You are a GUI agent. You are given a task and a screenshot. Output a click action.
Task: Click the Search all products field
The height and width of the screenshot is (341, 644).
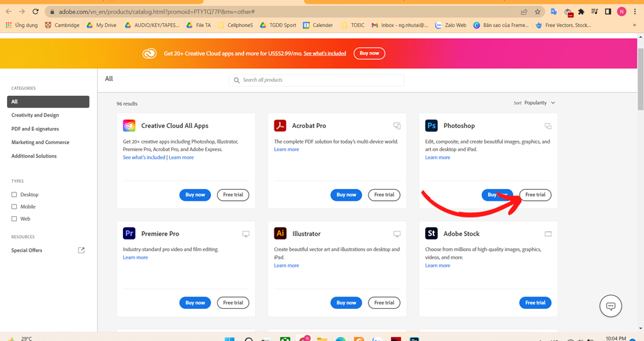pos(317,80)
